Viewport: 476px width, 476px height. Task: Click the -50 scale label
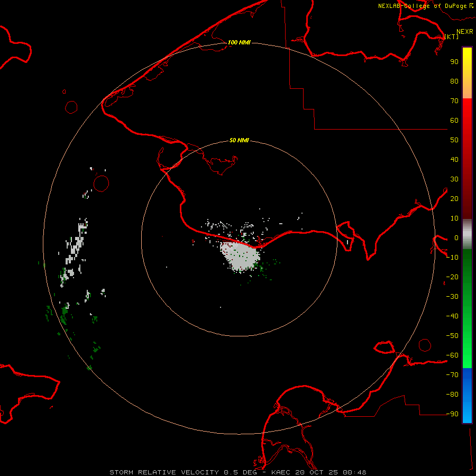tap(452, 336)
